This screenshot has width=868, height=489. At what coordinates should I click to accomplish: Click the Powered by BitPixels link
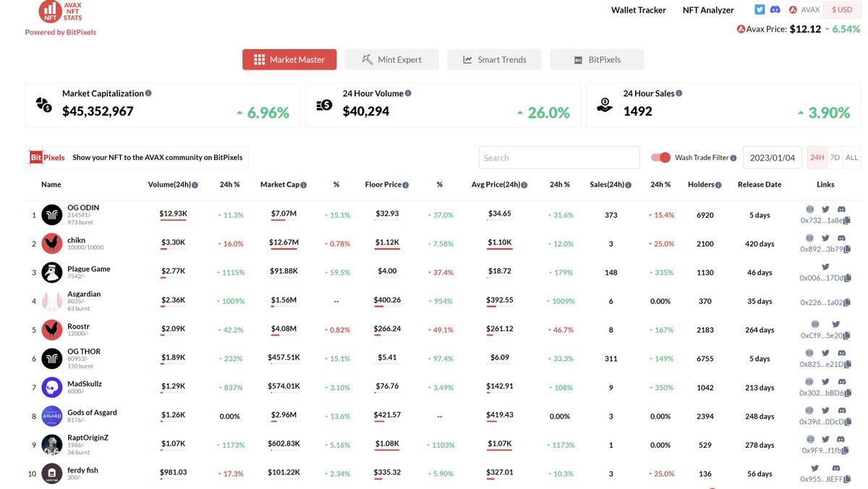tap(61, 32)
